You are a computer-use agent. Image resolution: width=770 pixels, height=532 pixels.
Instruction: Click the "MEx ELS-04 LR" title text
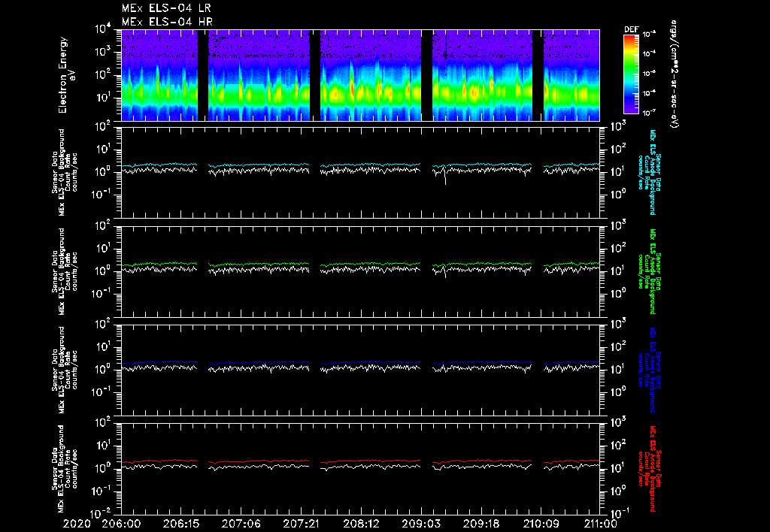[166, 8]
